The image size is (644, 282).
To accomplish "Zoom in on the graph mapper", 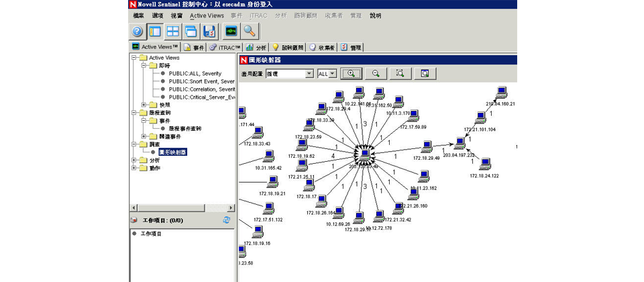I will click(351, 74).
